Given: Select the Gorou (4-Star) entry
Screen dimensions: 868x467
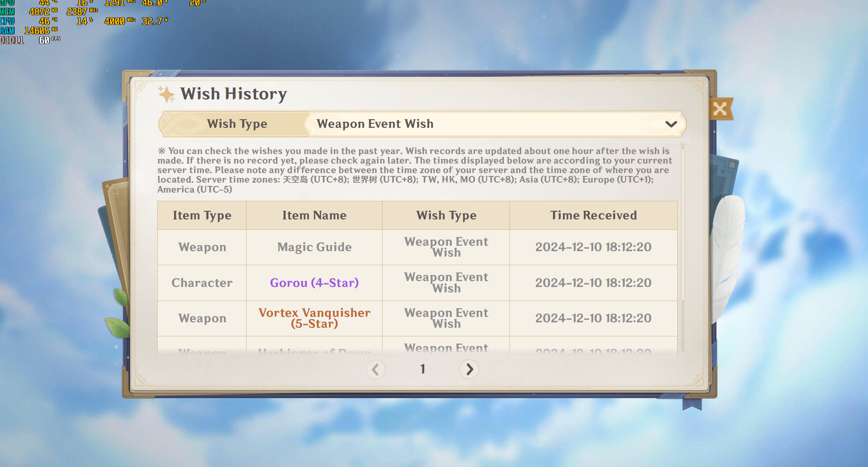Looking at the screenshot, I should coord(314,282).
